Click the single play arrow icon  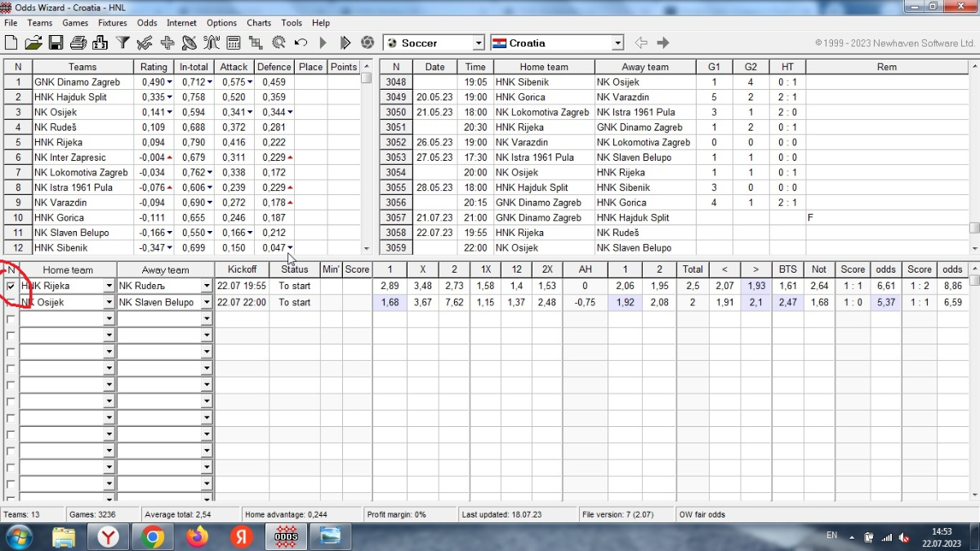[323, 42]
